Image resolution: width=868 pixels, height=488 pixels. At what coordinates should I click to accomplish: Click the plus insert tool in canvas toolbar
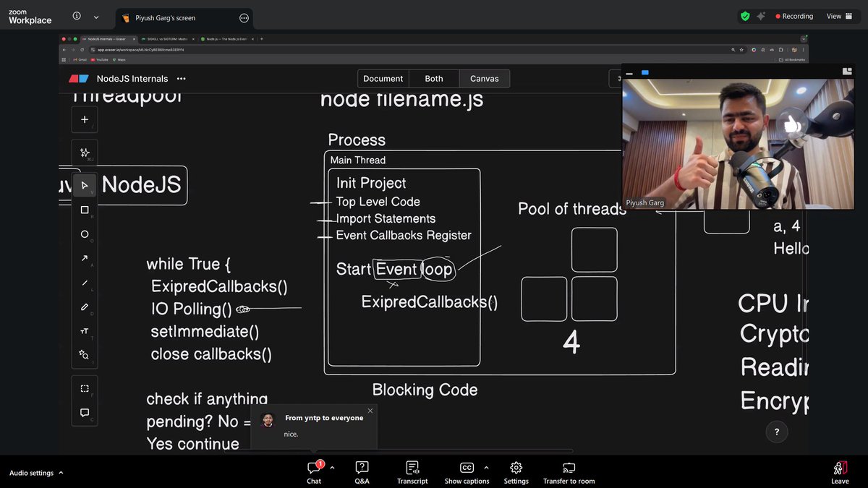click(x=85, y=120)
